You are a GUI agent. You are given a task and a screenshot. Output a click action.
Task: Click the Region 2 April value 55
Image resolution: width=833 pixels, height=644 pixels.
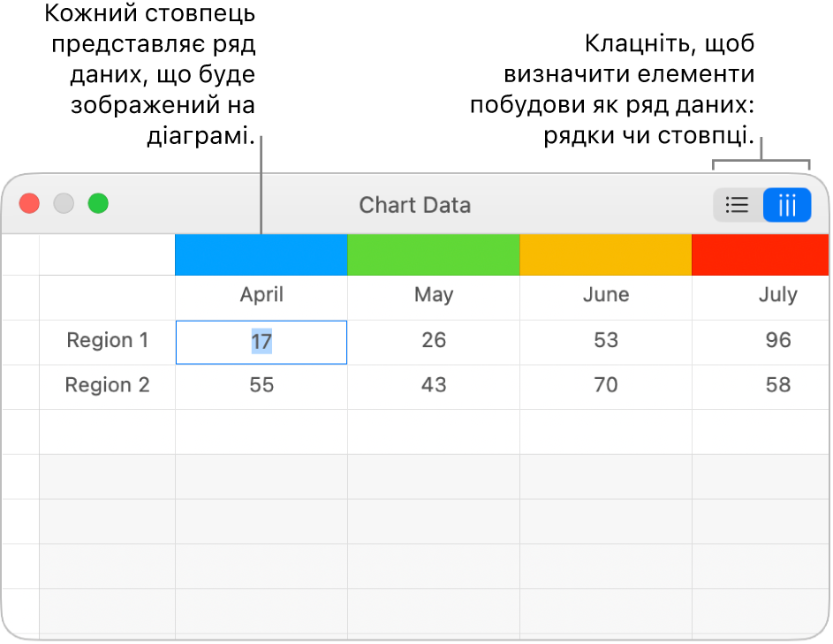(261, 385)
